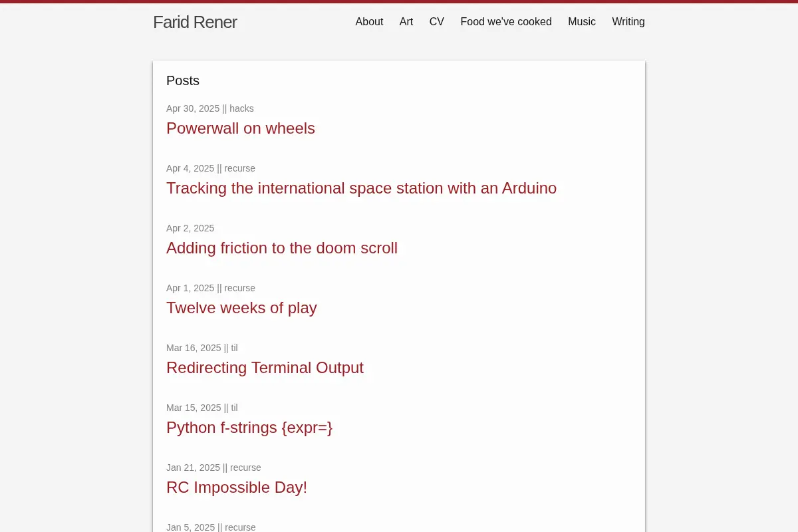This screenshot has width=798, height=532.
Task: Open the RC Impossible Day! post
Action: point(237,487)
